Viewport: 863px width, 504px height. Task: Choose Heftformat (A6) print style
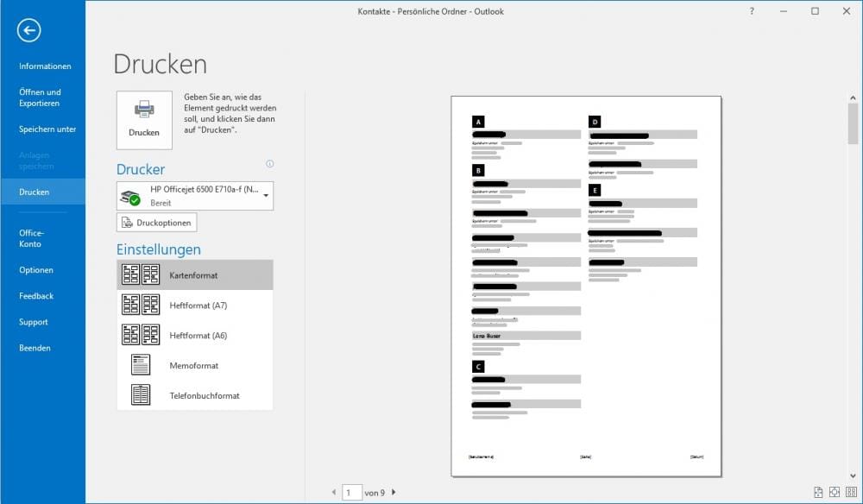[195, 335]
